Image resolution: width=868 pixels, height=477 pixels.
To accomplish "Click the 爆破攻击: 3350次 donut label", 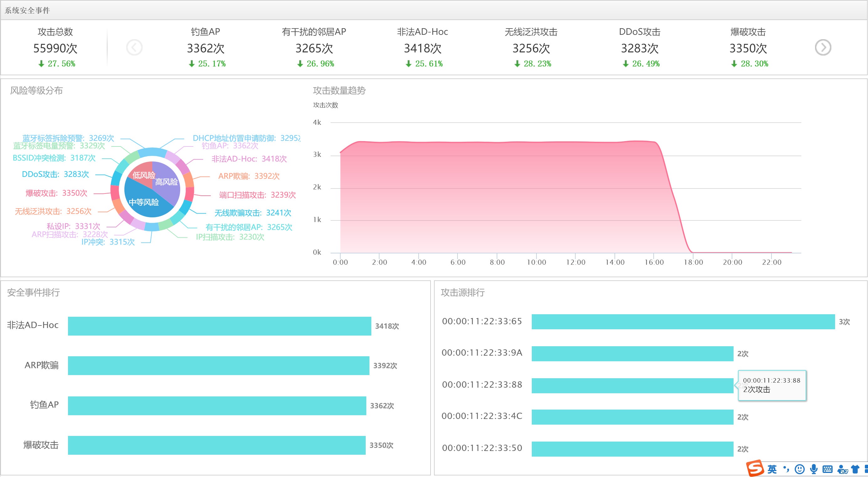I will (x=56, y=193).
